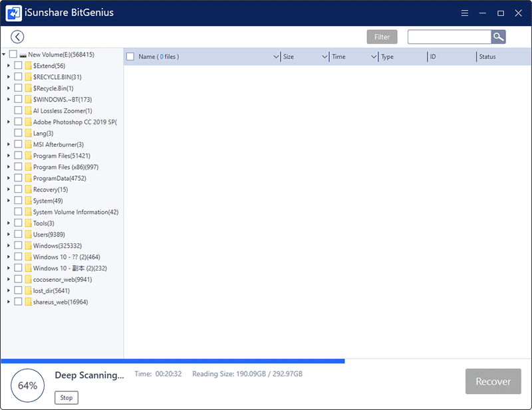Click the Program Files(51421) folder icon
Image resolution: width=532 pixels, height=410 pixels.
click(x=28, y=155)
